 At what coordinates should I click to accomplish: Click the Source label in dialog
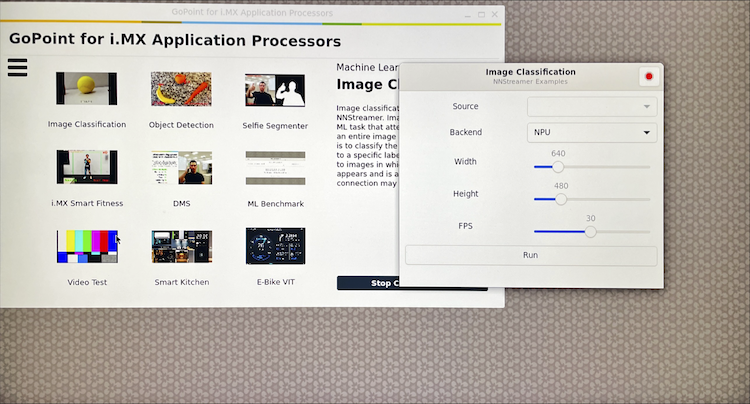point(465,106)
